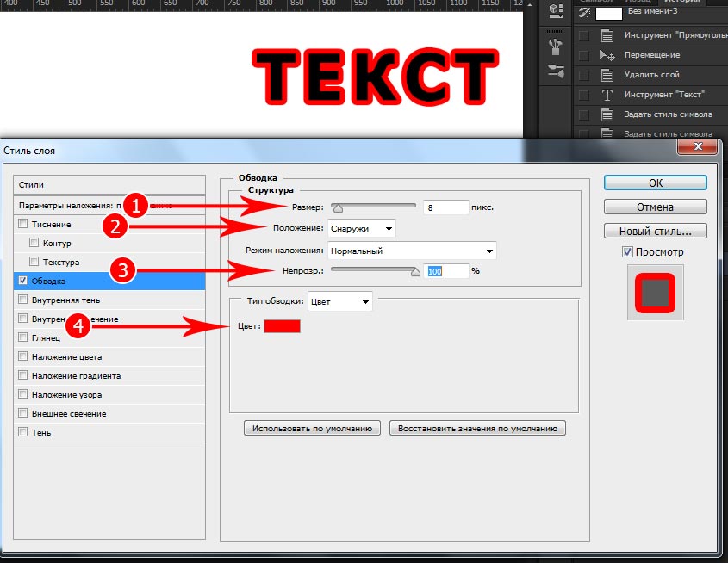Enable the Наложение цвета checkbox
The width and height of the screenshot is (728, 563).
[22, 356]
